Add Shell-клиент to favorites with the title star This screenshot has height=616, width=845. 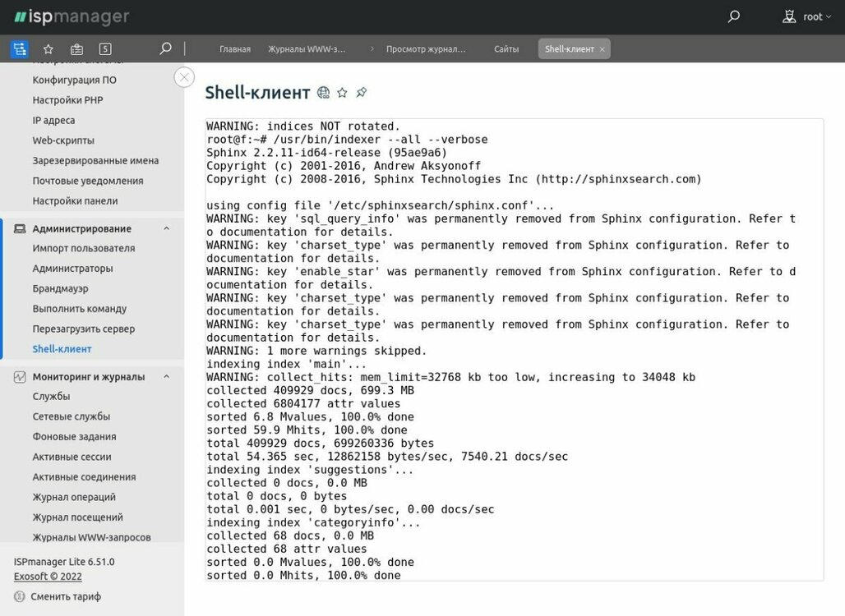(342, 93)
